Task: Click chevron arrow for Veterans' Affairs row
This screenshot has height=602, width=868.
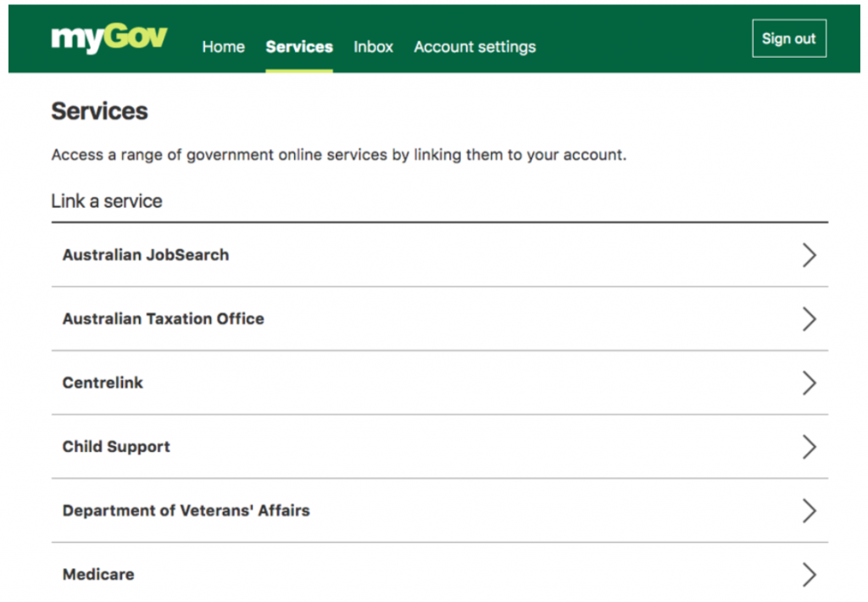Action: (x=810, y=510)
